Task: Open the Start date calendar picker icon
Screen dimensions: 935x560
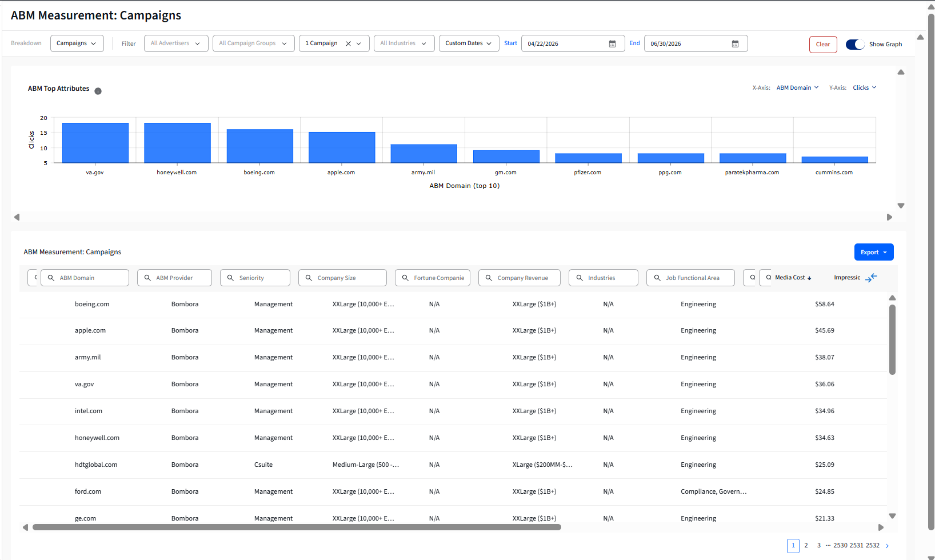Action: (612, 44)
